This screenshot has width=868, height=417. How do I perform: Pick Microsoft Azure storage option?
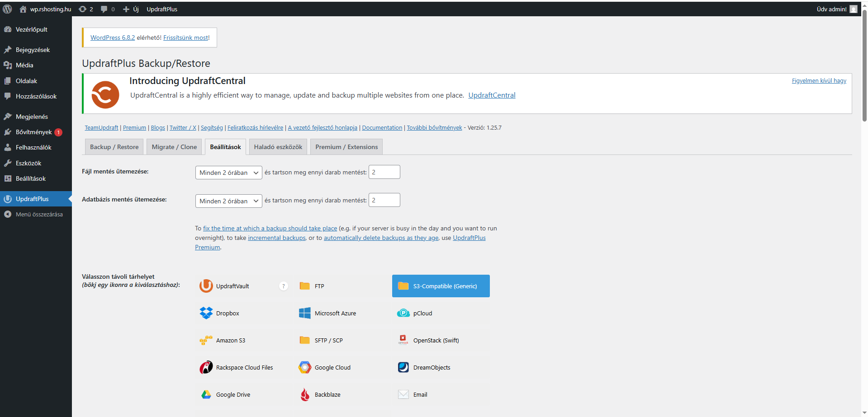tap(335, 313)
